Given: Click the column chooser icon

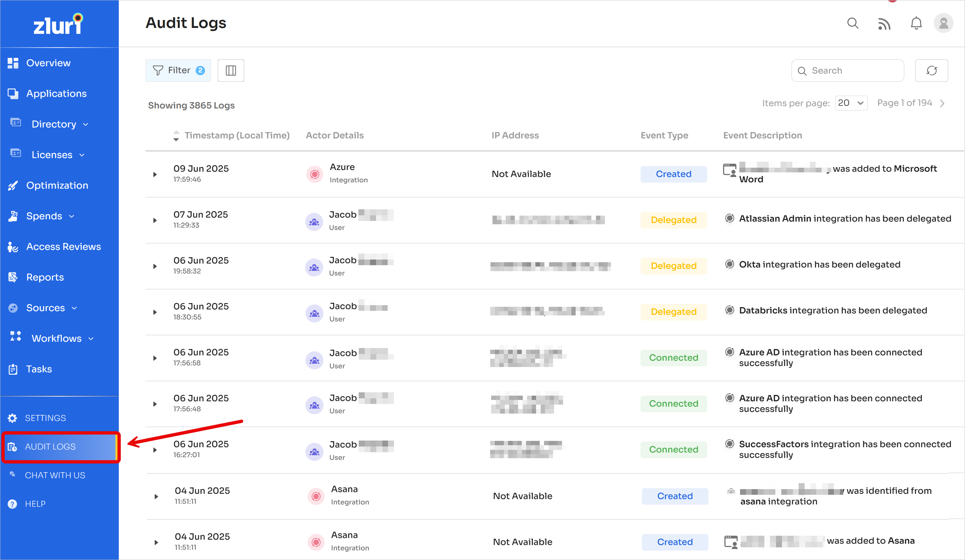Looking at the screenshot, I should (x=231, y=71).
